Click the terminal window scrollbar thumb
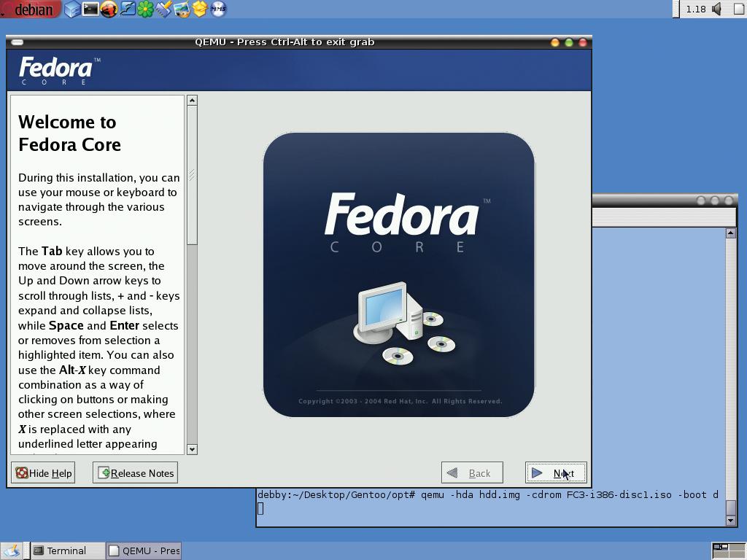Screen dimensions: 747x560 (x=731, y=507)
